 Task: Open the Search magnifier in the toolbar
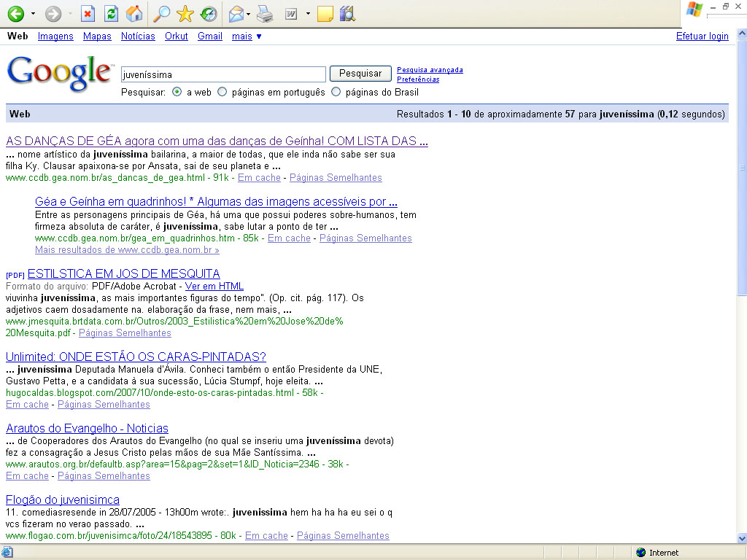coord(162,13)
